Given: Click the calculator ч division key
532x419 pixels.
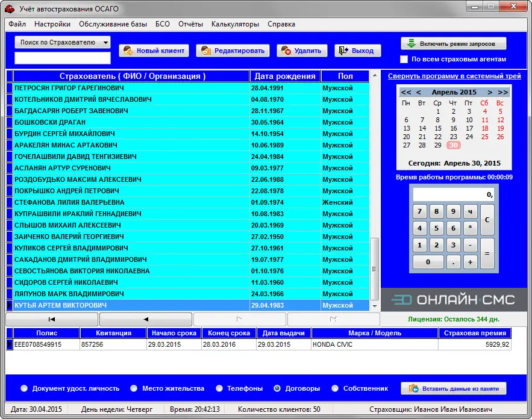Looking at the screenshot, I should (x=471, y=211).
